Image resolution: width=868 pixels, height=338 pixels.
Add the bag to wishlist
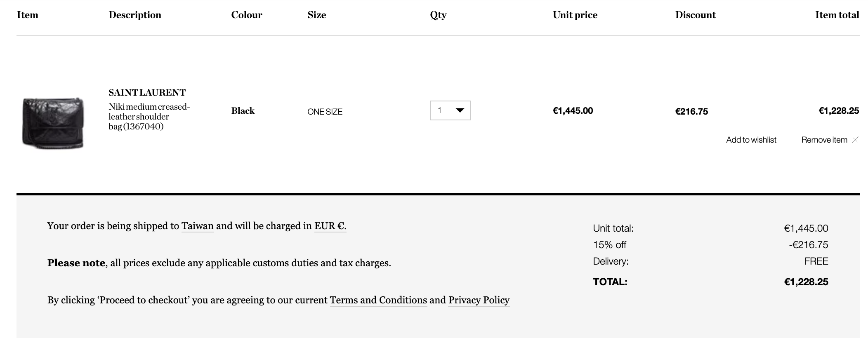(751, 140)
